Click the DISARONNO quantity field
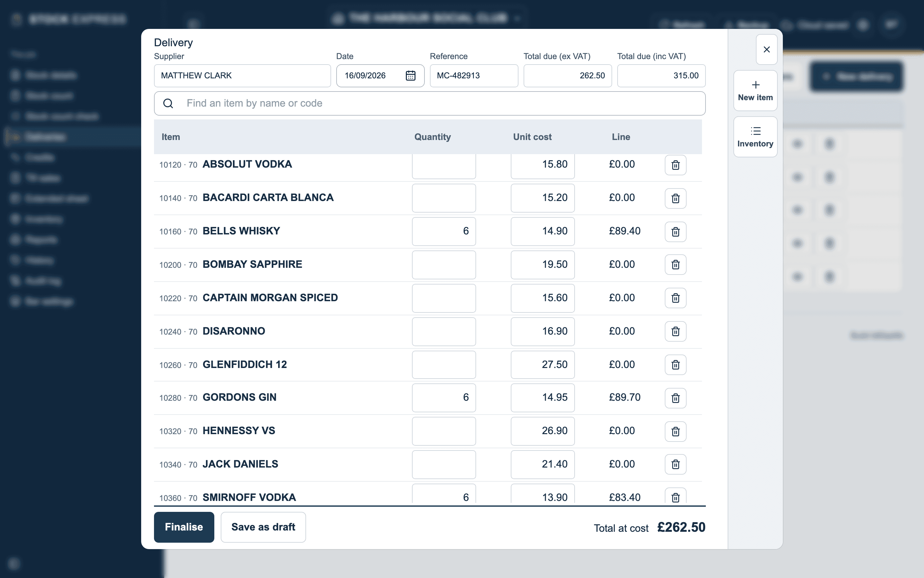Image resolution: width=924 pixels, height=578 pixels. [444, 331]
